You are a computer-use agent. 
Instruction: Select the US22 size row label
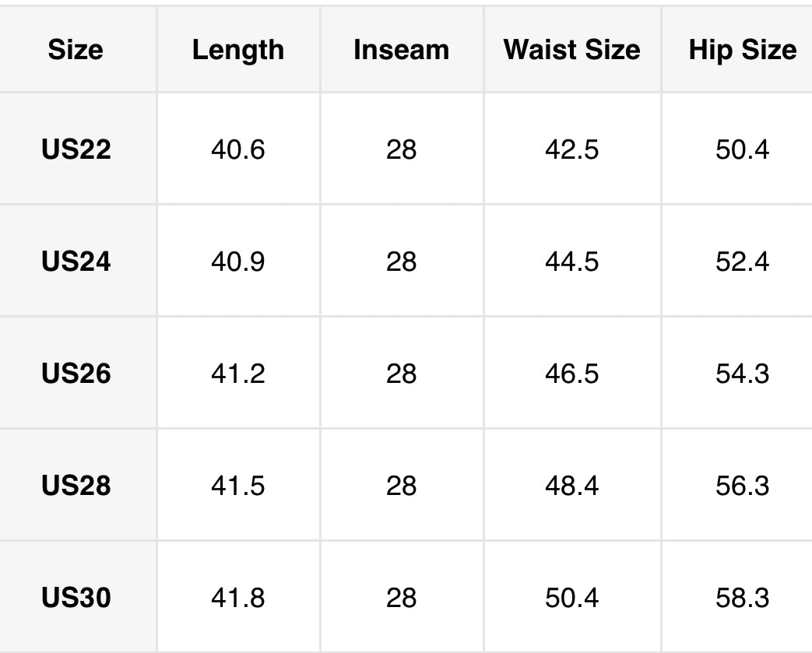(76, 149)
